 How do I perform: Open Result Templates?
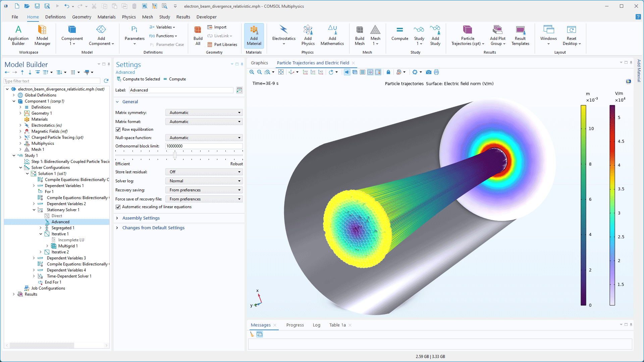coord(520,35)
